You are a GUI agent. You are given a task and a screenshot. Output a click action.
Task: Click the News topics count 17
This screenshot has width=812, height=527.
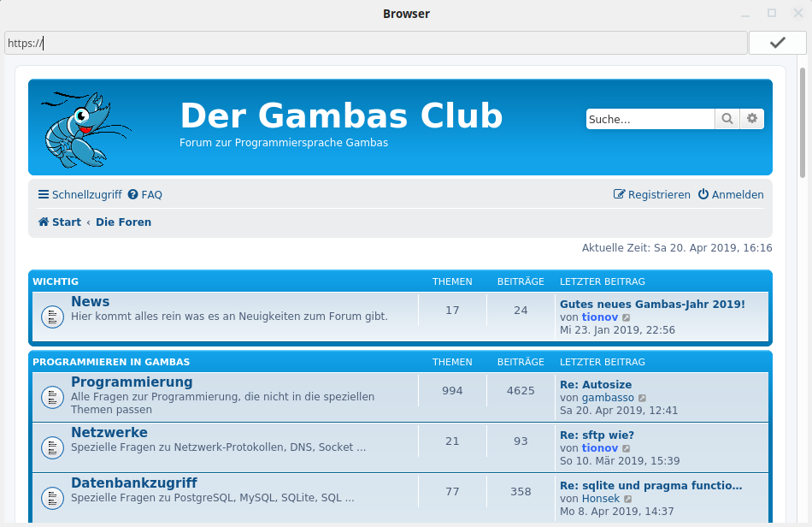tap(452, 311)
